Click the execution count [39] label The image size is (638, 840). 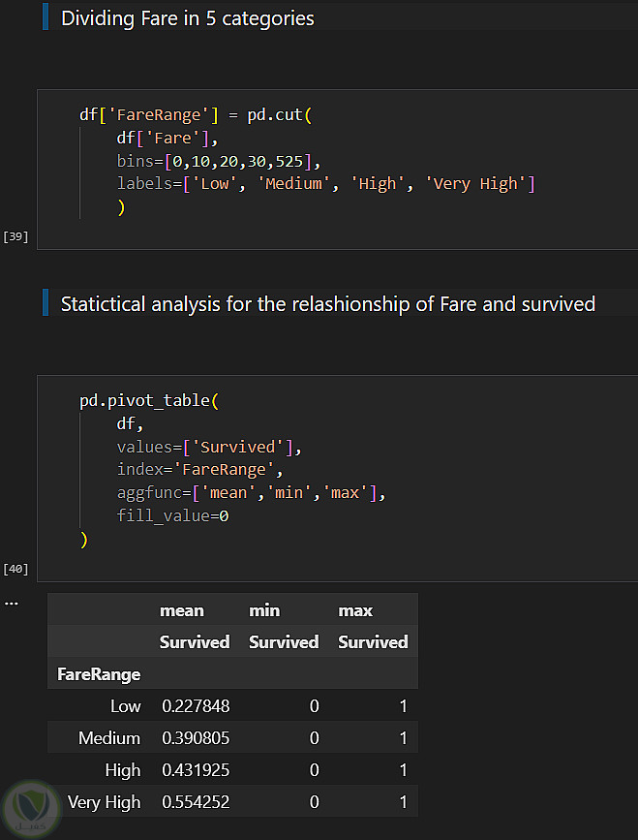point(16,236)
